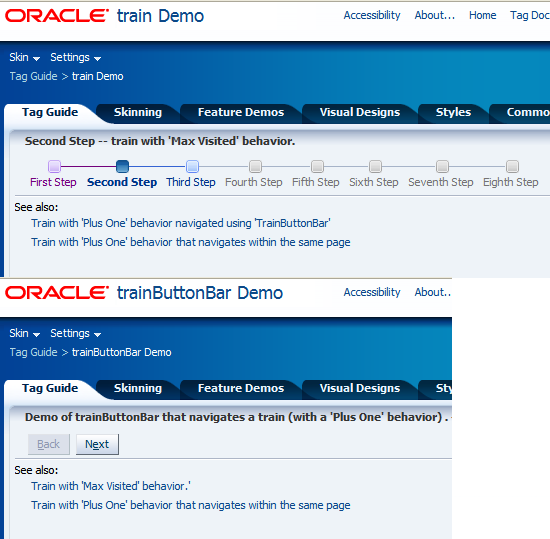Select Skinning tab in trainButtonBar Demo page
This screenshot has width=550, height=539.
pos(138,389)
